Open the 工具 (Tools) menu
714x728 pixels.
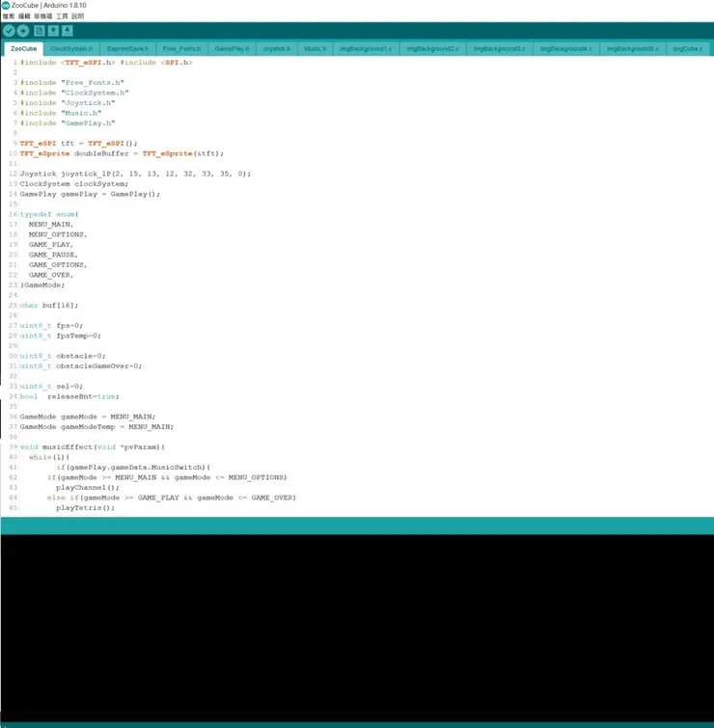pyautogui.click(x=62, y=16)
